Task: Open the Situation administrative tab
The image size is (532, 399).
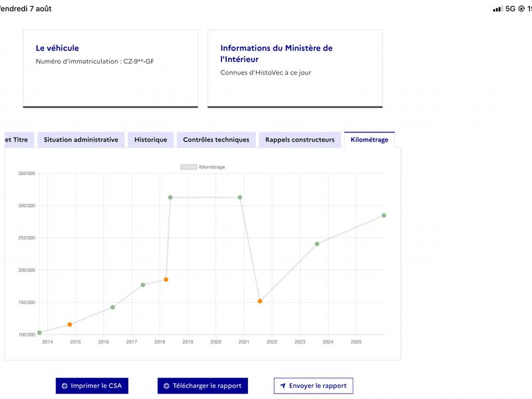Action: click(x=80, y=140)
